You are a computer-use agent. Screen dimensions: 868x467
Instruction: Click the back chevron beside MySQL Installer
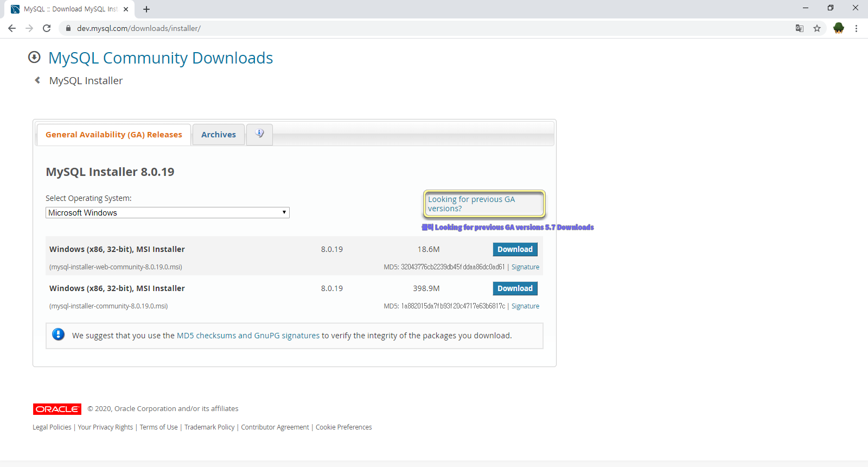(37, 80)
